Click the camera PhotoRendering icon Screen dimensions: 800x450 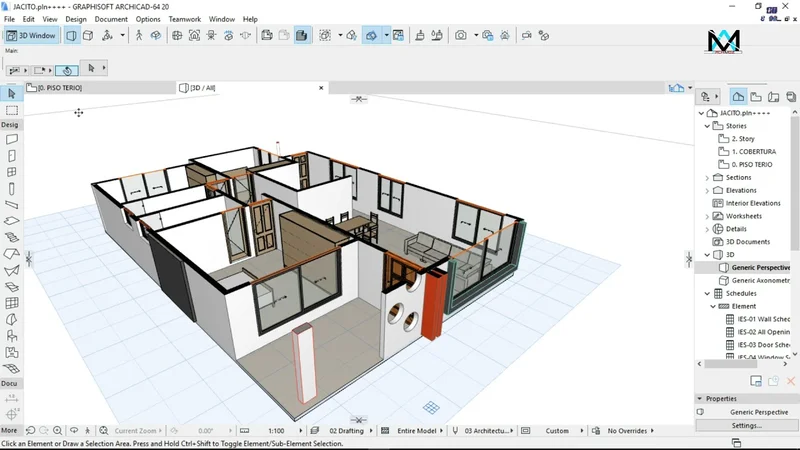tap(461, 35)
